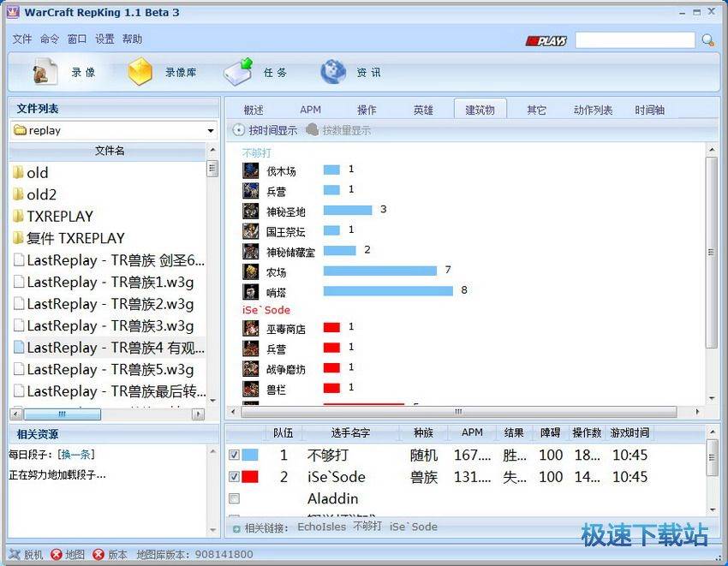
Task: Open the 设置 menu
Action: pyautogui.click(x=104, y=39)
